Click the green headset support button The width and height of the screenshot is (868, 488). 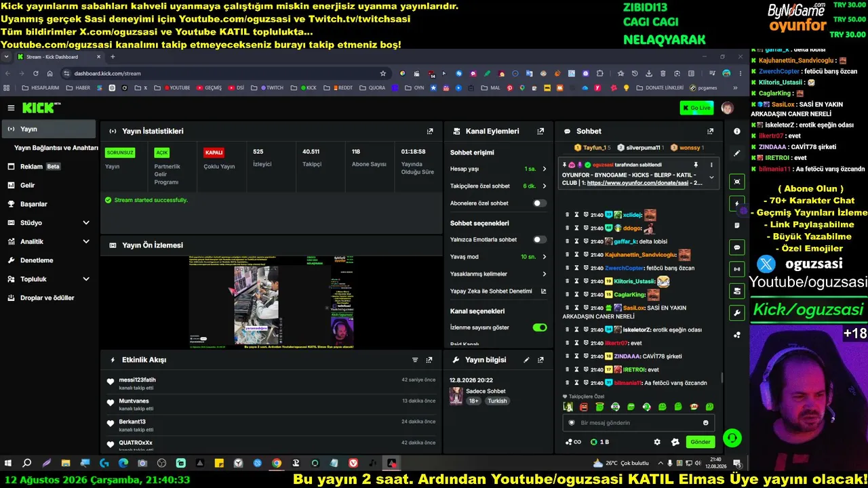coord(732,439)
